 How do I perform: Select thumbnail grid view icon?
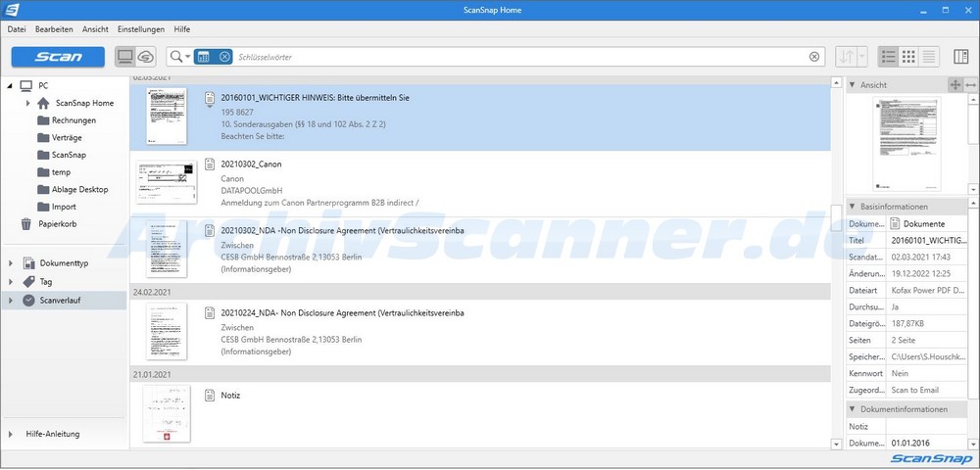[x=908, y=57]
